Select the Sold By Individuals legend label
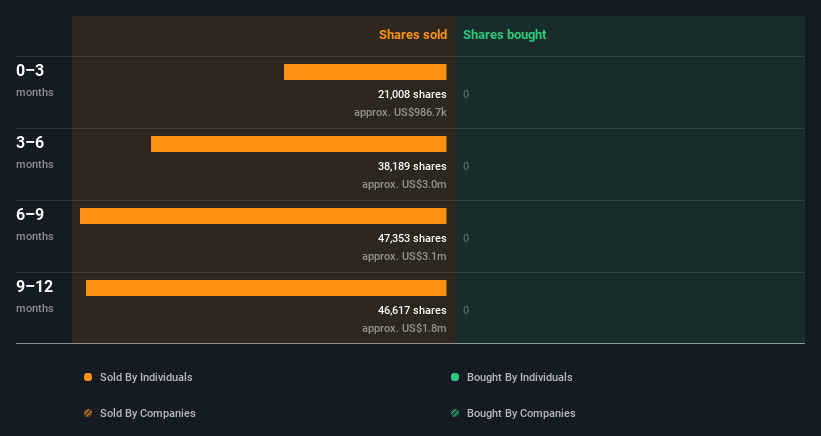The image size is (821, 436). 146,377
